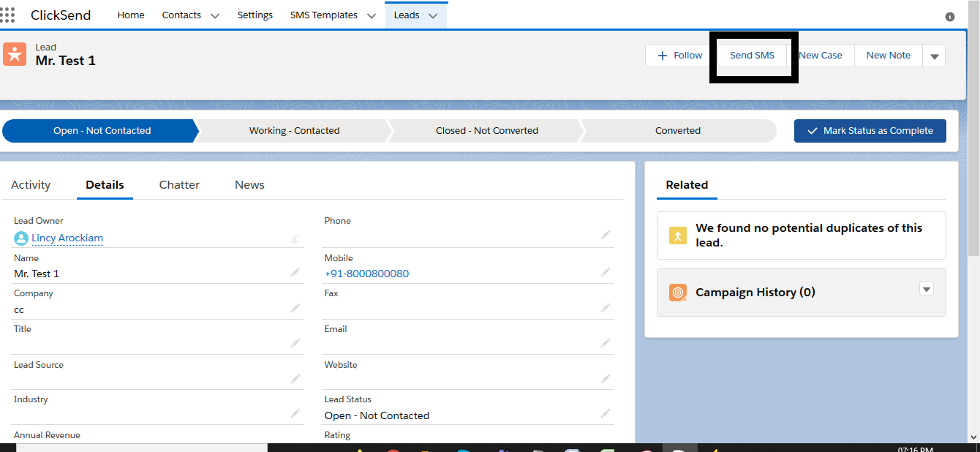Edit Company field using pencil icon
The width and height of the screenshot is (980, 452).
pyautogui.click(x=295, y=308)
